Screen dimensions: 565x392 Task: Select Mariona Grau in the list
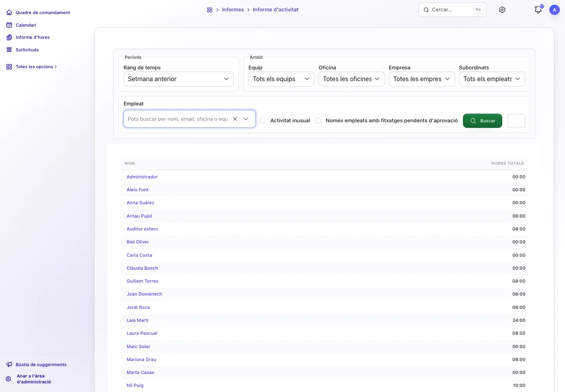pos(141,359)
